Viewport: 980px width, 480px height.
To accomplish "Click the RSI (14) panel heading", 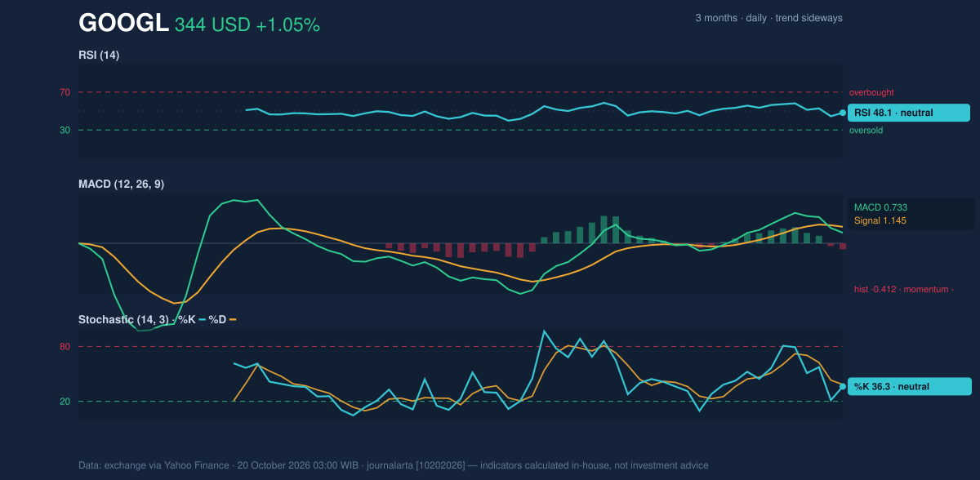I will [99, 55].
